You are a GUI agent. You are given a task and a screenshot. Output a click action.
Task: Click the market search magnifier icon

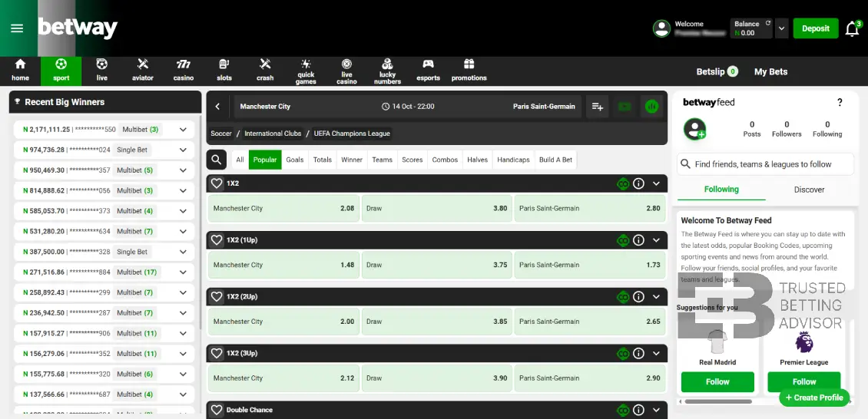point(217,160)
